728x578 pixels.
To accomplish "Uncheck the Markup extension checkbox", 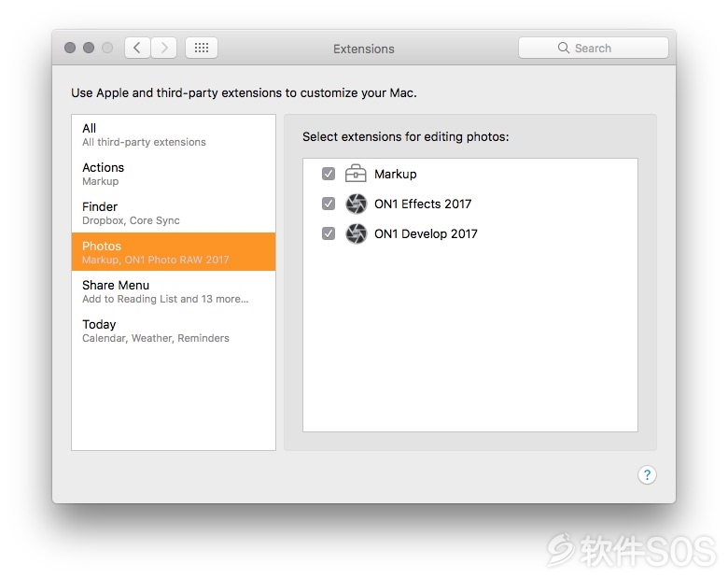I will (x=329, y=174).
